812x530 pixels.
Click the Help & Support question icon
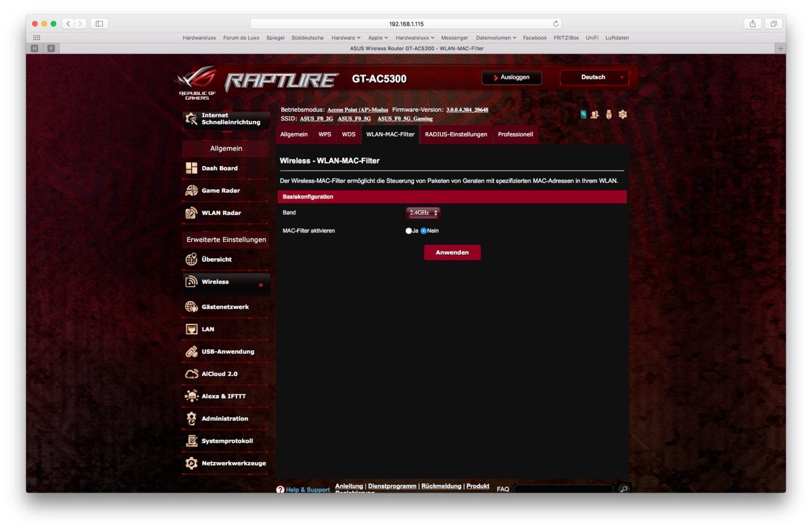pyautogui.click(x=280, y=489)
